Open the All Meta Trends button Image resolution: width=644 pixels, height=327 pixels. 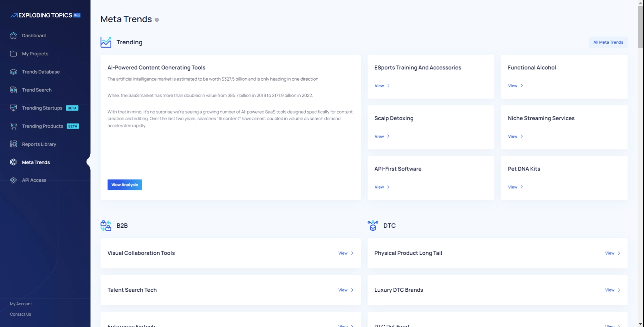pos(608,42)
